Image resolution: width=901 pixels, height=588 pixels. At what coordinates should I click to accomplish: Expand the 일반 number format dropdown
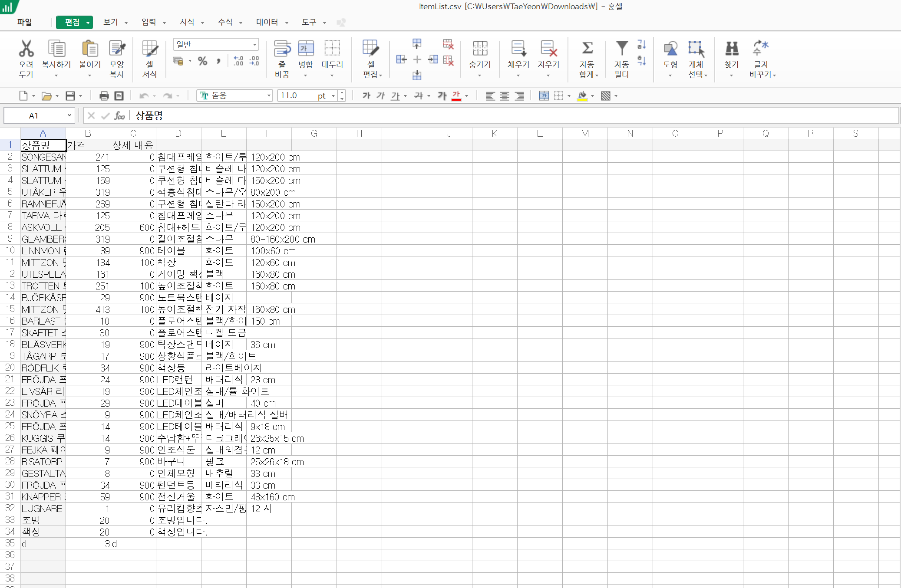point(254,45)
